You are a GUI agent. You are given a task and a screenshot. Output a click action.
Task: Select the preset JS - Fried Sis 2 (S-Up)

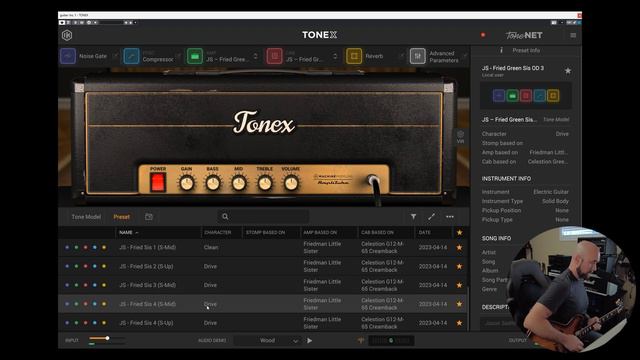[x=263, y=266]
